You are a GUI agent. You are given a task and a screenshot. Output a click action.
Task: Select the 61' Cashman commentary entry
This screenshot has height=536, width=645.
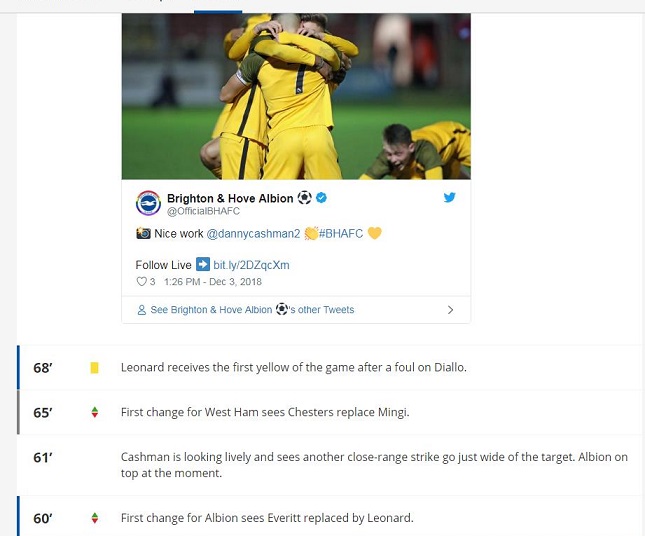pyautogui.click(x=331, y=465)
